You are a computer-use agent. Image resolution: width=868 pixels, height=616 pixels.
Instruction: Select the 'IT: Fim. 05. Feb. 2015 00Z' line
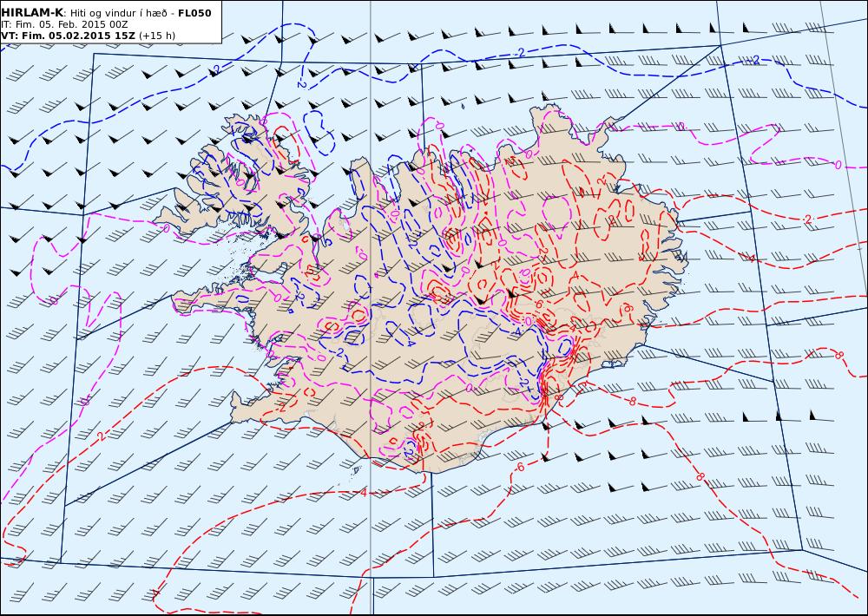tap(64, 24)
